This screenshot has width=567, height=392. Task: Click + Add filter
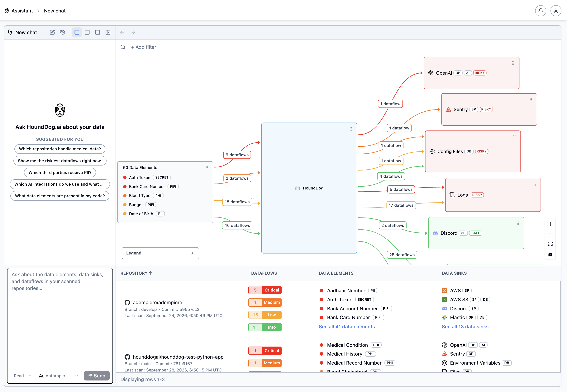coord(144,47)
